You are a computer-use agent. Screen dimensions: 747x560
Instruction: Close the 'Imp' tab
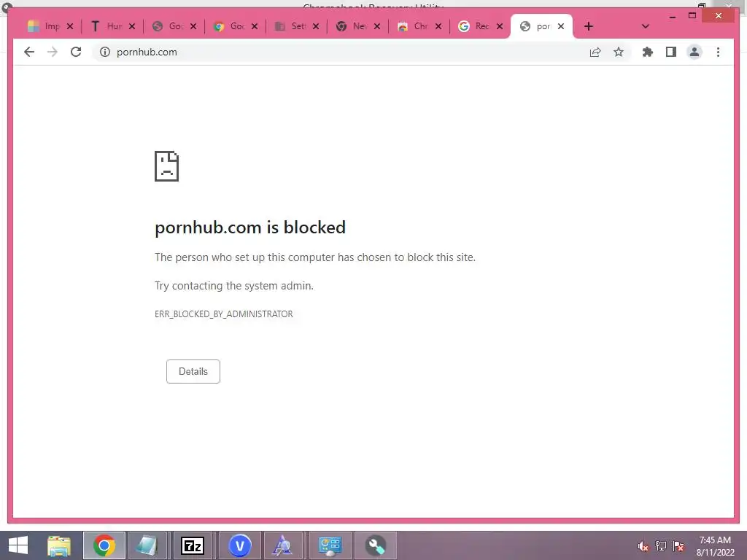click(70, 26)
